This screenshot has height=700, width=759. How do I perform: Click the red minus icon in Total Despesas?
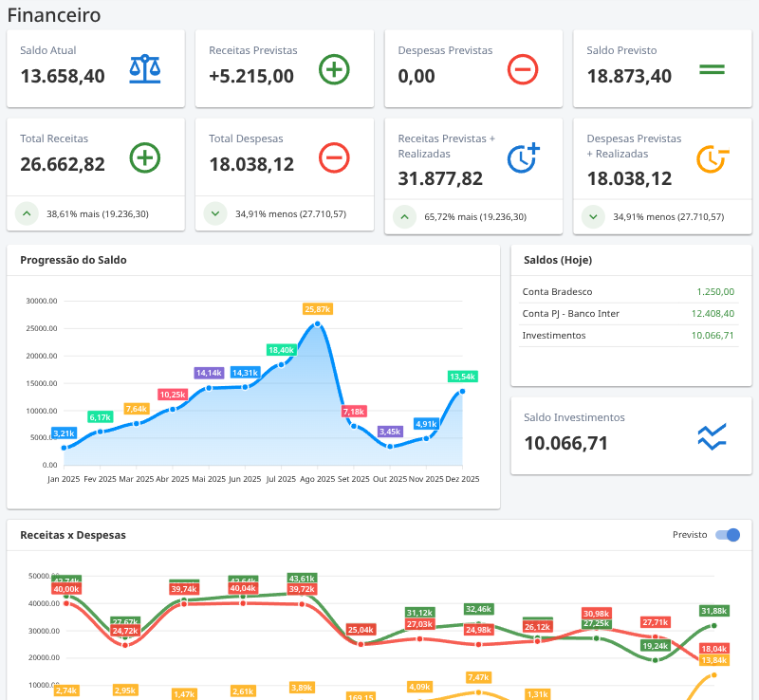334,157
